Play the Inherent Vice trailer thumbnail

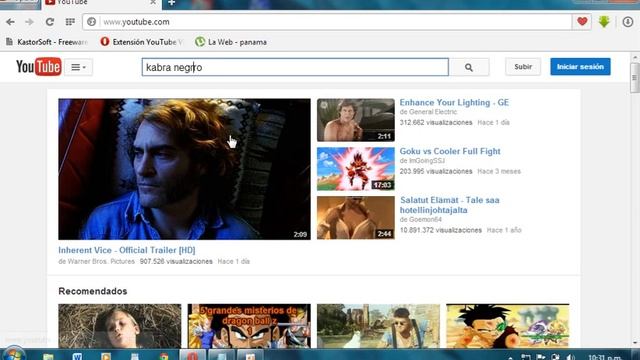(184, 169)
